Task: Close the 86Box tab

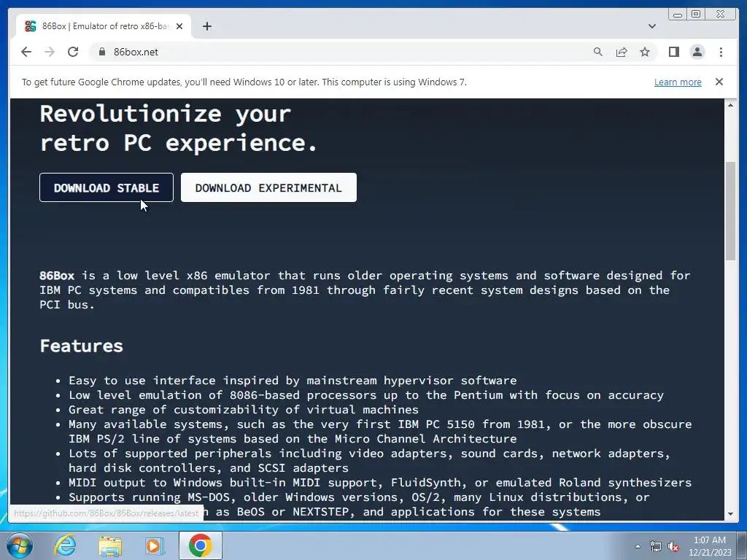Action: [x=179, y=26]
